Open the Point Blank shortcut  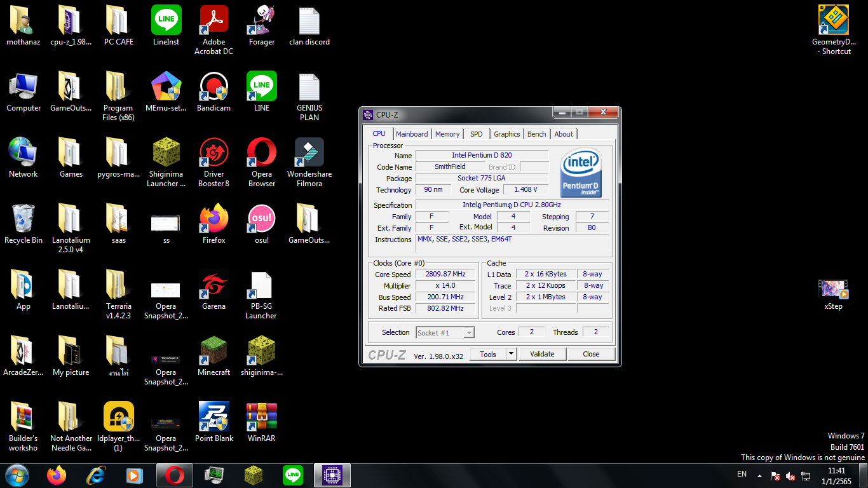pos(214,418)
